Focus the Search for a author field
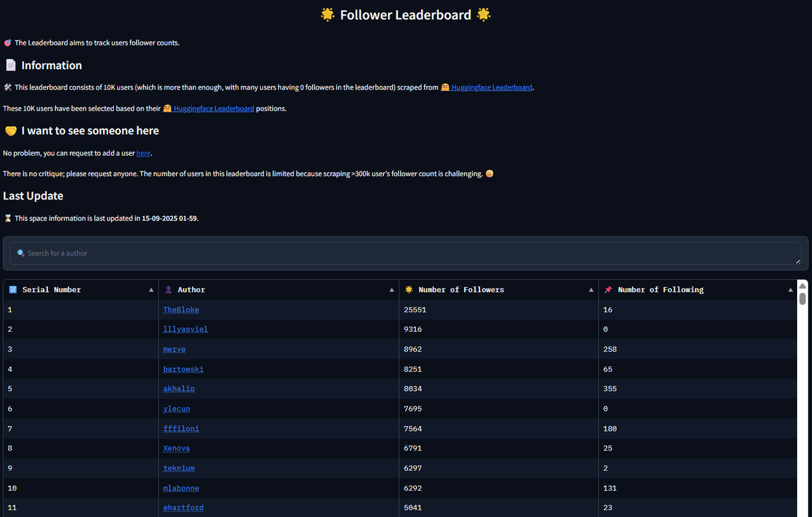812x517 pixels. pyautogui.click(x=406, y=253)
